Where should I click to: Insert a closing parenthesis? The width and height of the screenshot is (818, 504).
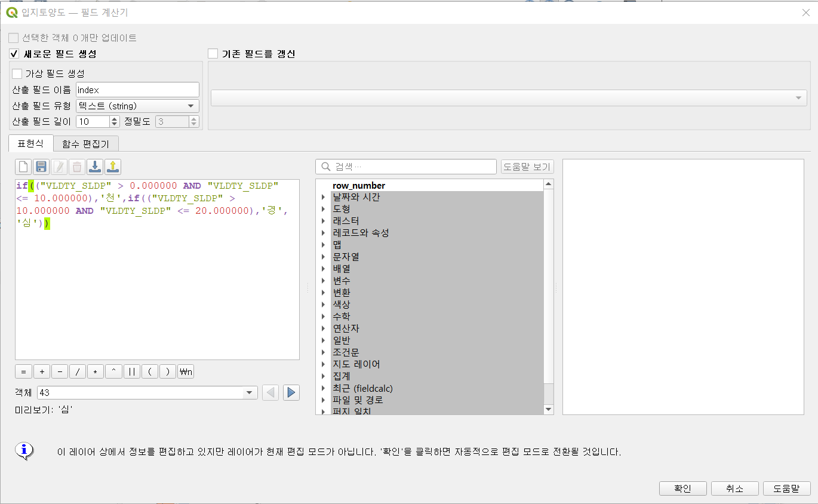(167, 371)
